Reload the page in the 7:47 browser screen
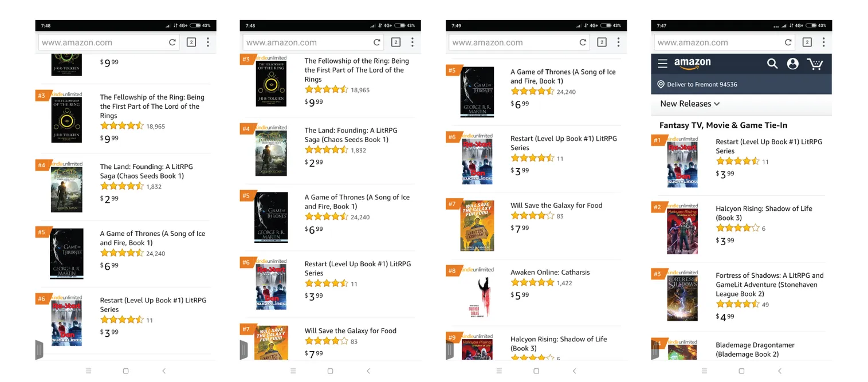This screenshot has height=382, width=868. (x=788, y=42)
